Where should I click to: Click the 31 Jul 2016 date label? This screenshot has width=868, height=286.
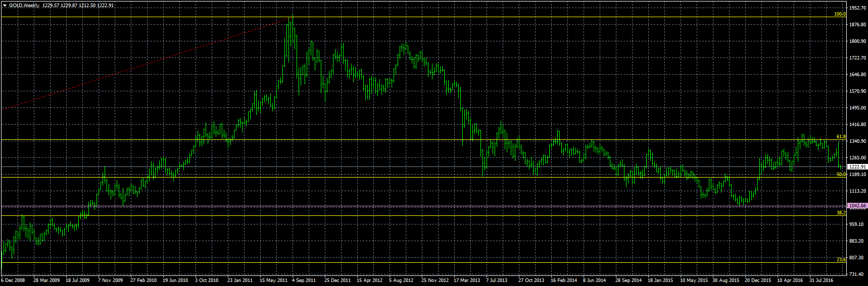(821, 280)
